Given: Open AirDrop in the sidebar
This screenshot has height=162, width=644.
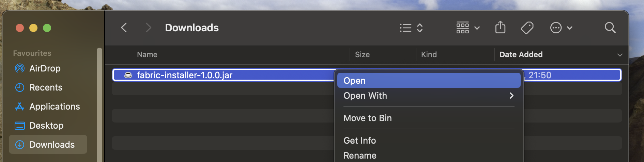Looking at the screenshot, I should point(45,68).
